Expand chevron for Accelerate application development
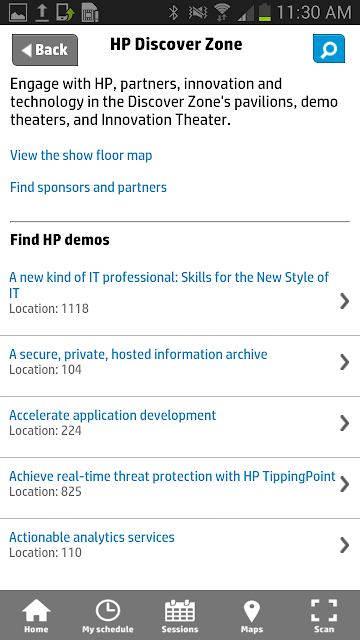The width and height of the screenshot is (360, 640). click(x=345, y=423)
